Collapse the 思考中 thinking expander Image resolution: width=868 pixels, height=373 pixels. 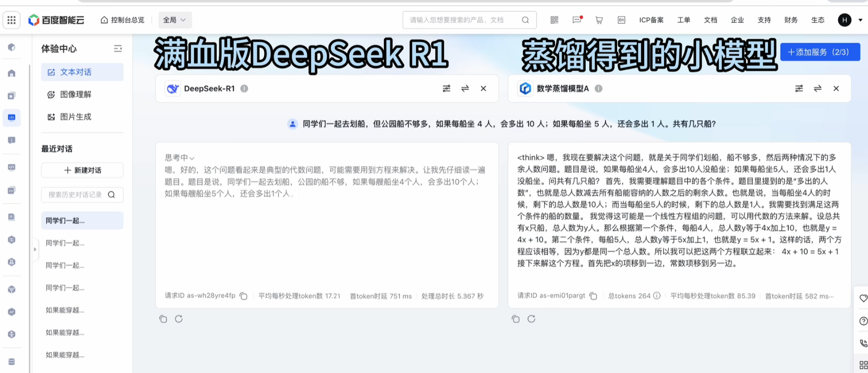pos(180,158)
